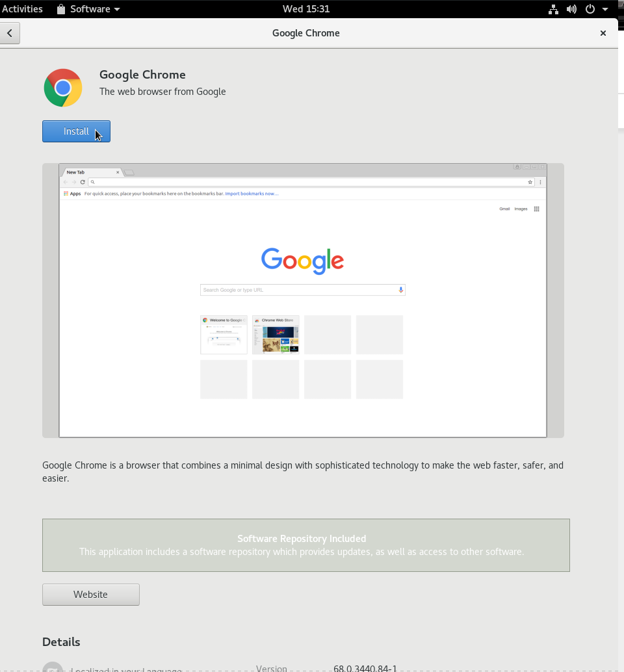Click the power icon in top bar
Viewport: 624px width, 672px height.
(590, 9)
